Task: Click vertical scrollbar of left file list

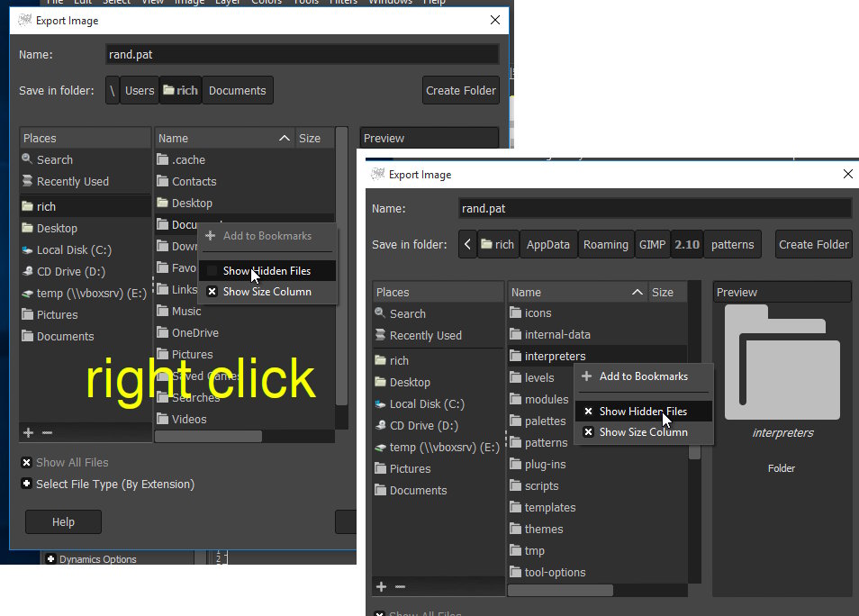Action: [x=341, y=267]
